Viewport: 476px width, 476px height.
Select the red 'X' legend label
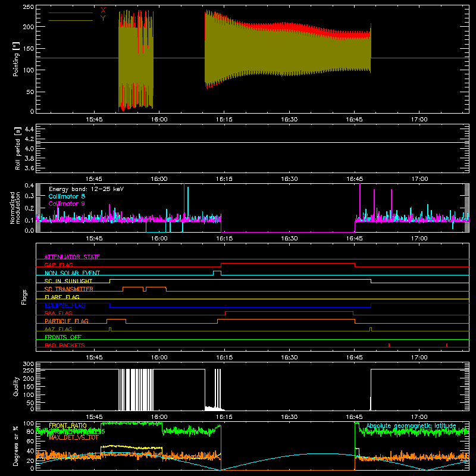[x=103, y=10]
